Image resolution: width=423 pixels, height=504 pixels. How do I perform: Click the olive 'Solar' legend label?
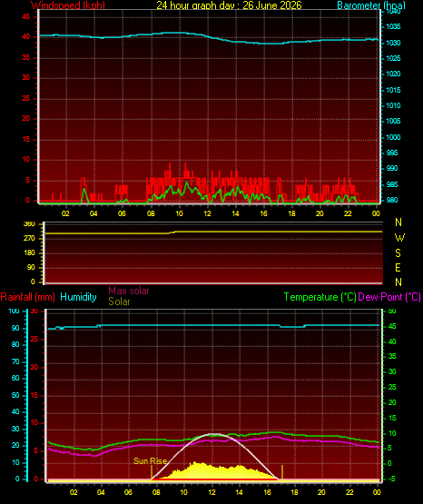119,301
